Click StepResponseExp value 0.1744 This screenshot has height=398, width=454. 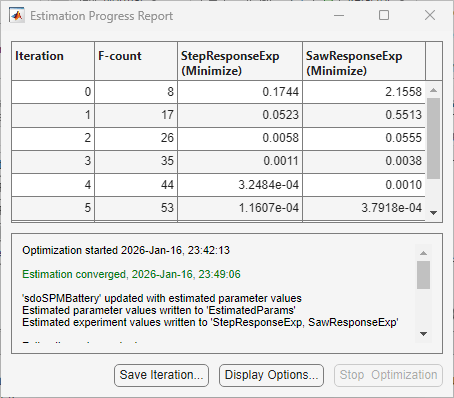coord(240,92)
